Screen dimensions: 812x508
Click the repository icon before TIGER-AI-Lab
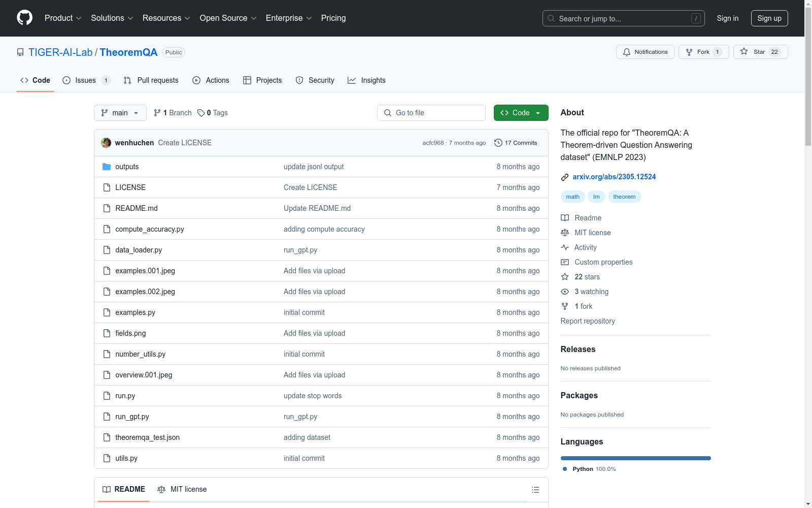(20, 52)
